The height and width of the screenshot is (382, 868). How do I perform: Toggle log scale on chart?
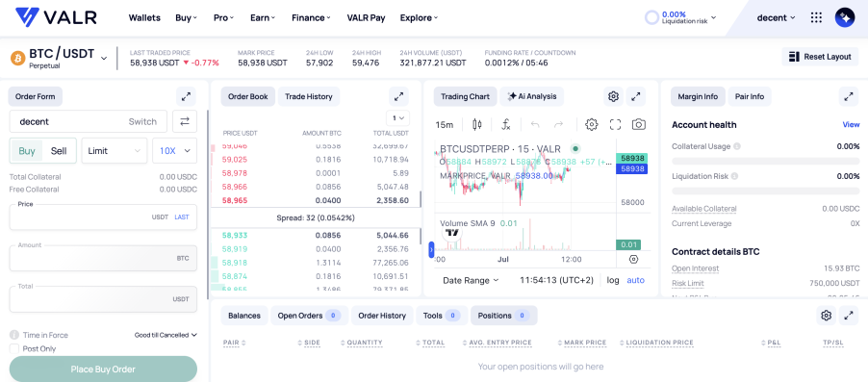click(x=613, y=280)
